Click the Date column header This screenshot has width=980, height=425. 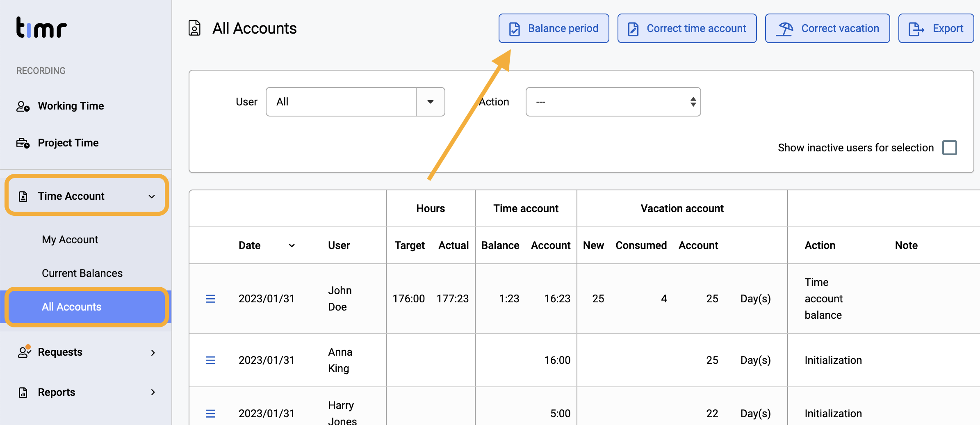point(250,245)
